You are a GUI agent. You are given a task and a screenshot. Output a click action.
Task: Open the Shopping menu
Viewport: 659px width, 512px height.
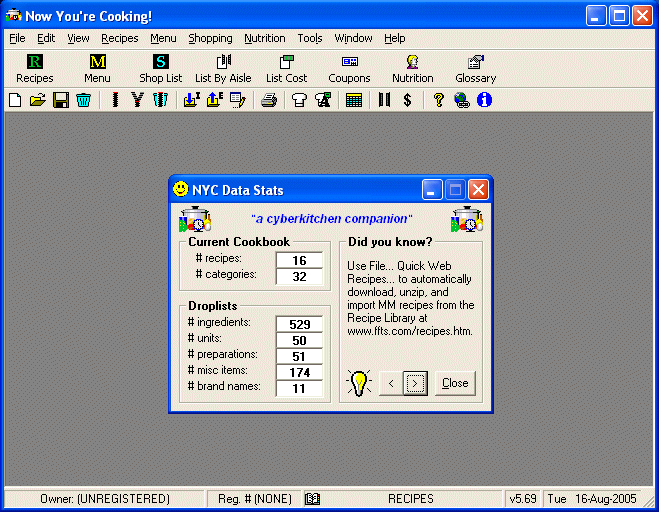click(x=210, y=38)
